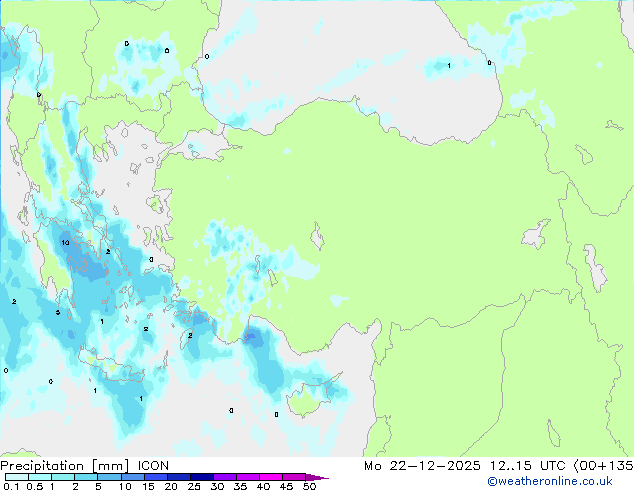The width and height of the screenshot is (634, 490).
Task: Click the 'Mo 22-12-2025 12..15 UTC' timestamp
Action: [x=465, y=466]
